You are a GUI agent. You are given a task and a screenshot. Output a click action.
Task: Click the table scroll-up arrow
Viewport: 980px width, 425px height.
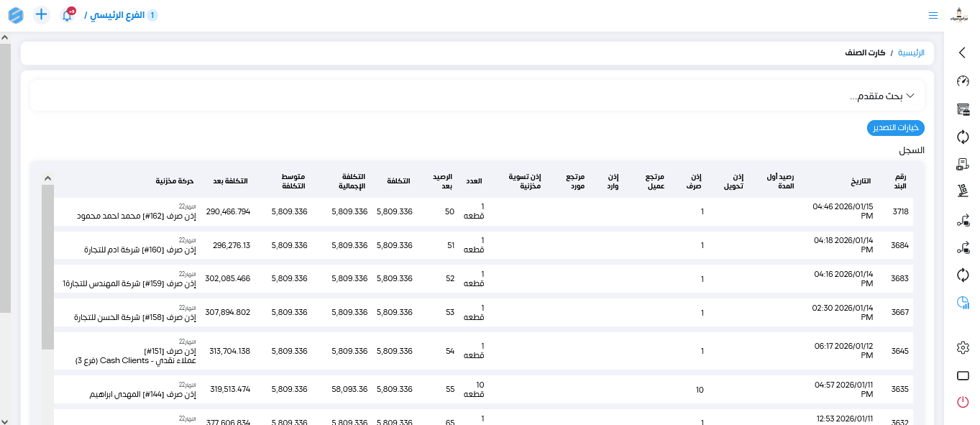tap(47, 178)
